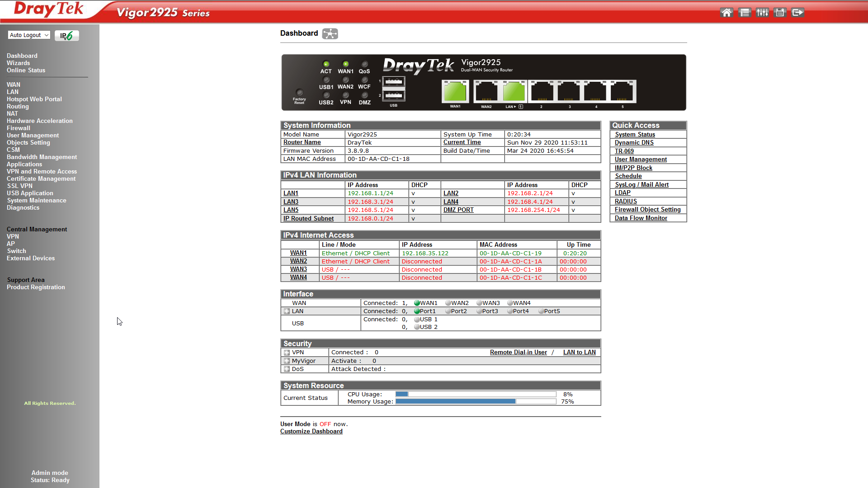
Task: Open the DMZ PORT link
Action: pos(458,210)
